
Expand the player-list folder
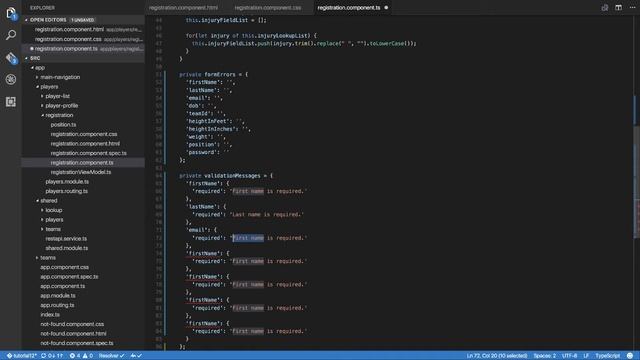tap(58, 96)
